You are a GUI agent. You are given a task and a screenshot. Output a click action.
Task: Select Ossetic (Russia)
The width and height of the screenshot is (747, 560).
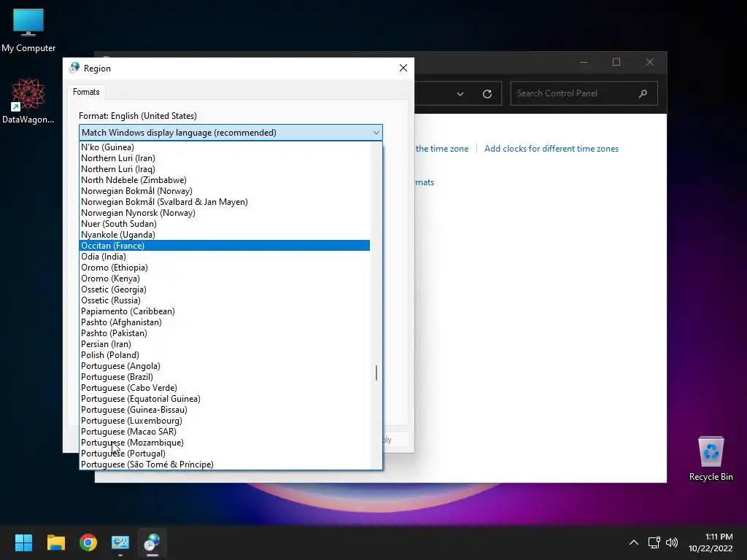coord(225,300)
